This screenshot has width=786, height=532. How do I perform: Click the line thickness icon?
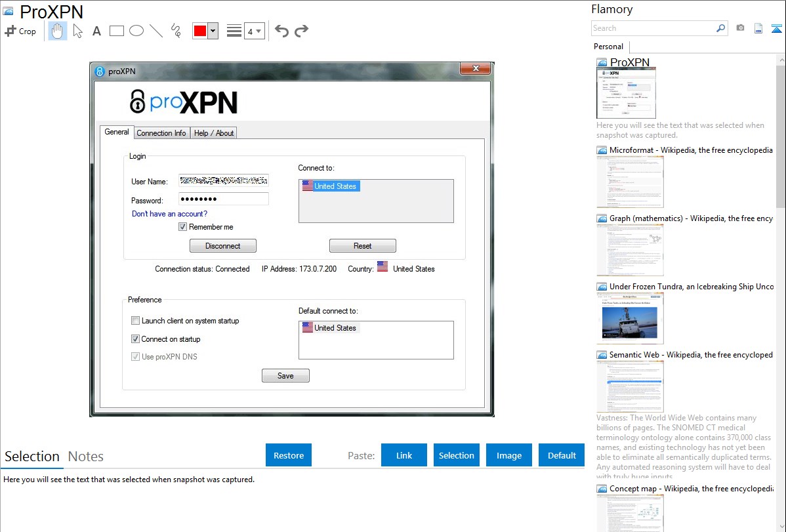tap(234, 31)
